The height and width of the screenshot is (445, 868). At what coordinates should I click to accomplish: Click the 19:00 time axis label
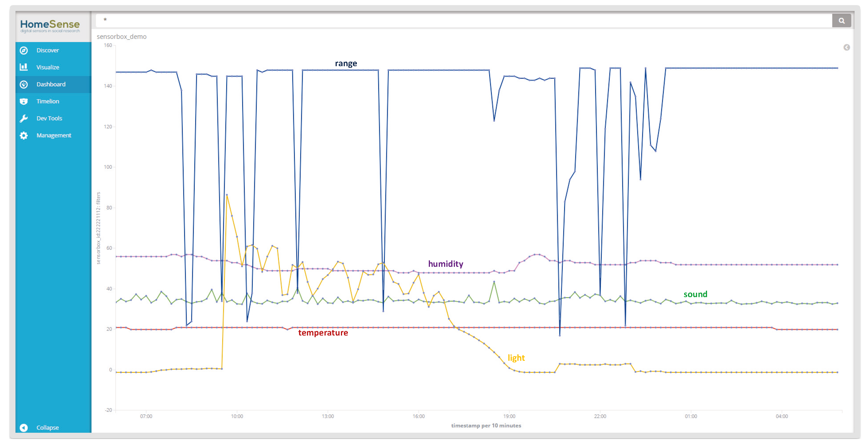point(509,416)
